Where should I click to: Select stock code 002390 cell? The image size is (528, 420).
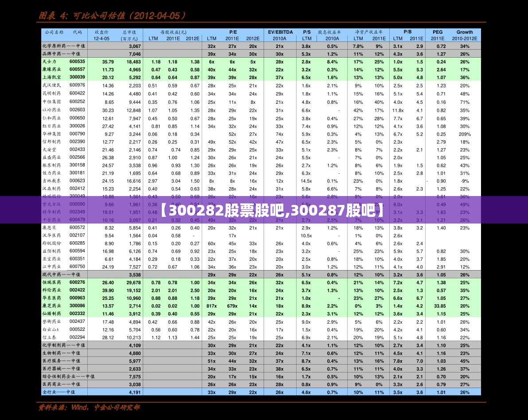(77, 142)
